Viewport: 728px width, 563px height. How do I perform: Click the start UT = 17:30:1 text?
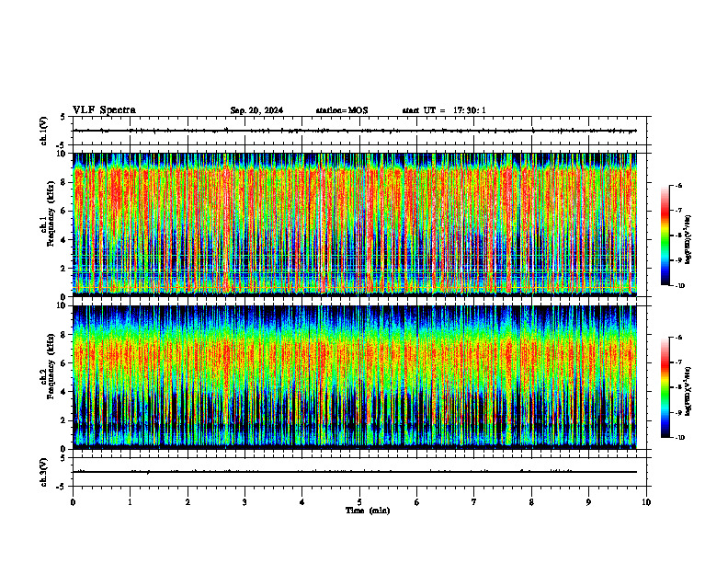click(444, 110)
